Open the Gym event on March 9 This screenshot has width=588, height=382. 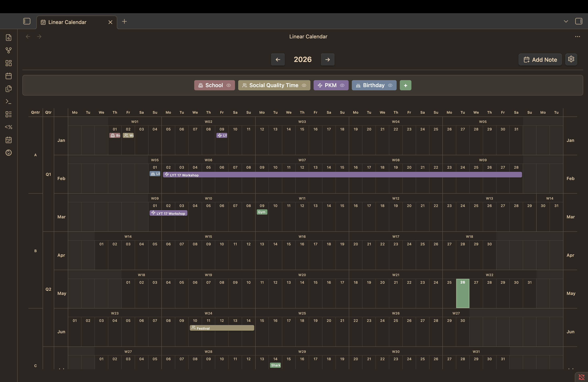[x=262, y=212]
